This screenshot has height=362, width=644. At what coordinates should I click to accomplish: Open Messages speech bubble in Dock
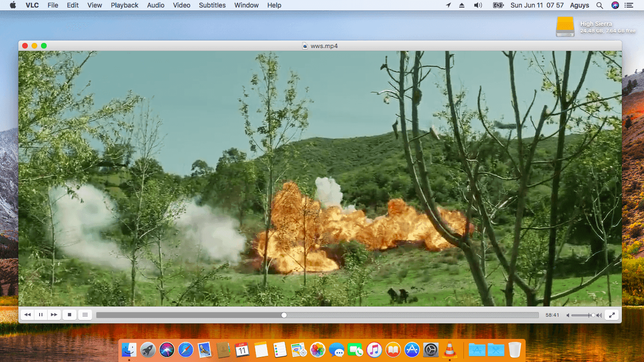[337, 350]
